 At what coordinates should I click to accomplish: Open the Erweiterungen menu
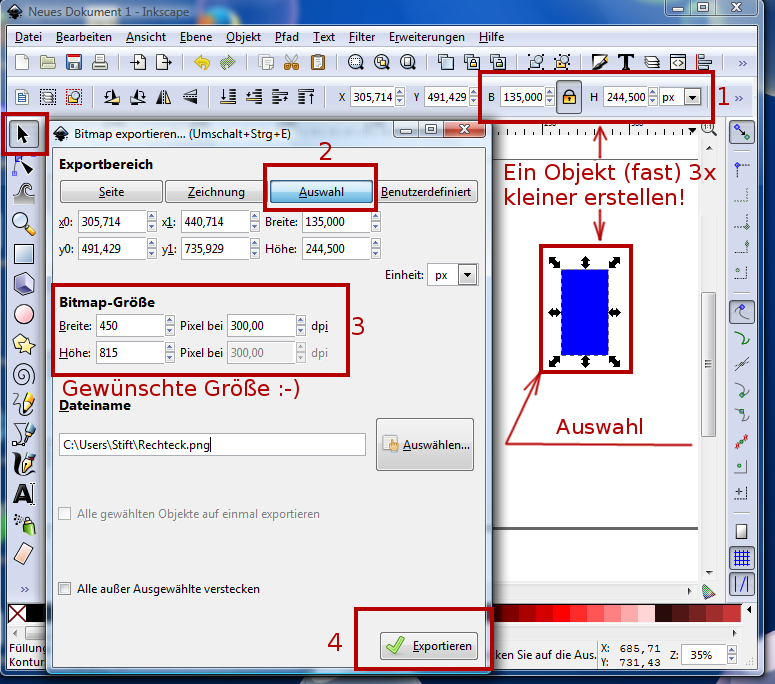(427, 37)
